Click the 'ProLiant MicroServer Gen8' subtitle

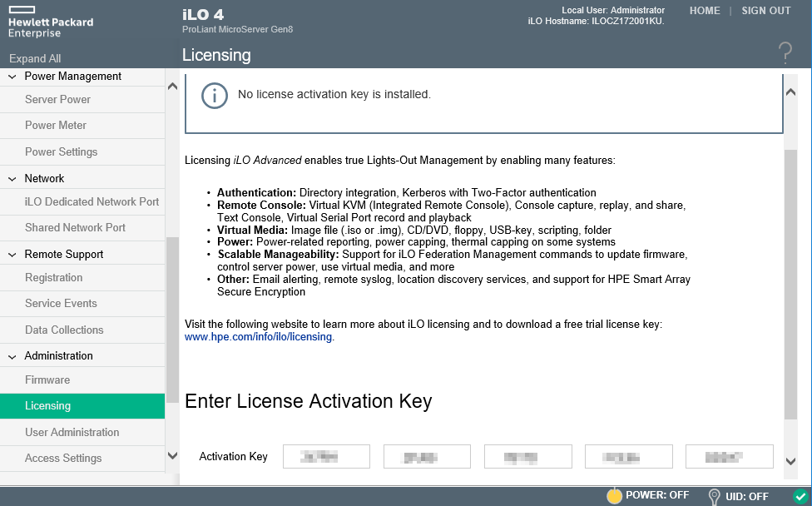pyautogui.click(x=237, y=29)
